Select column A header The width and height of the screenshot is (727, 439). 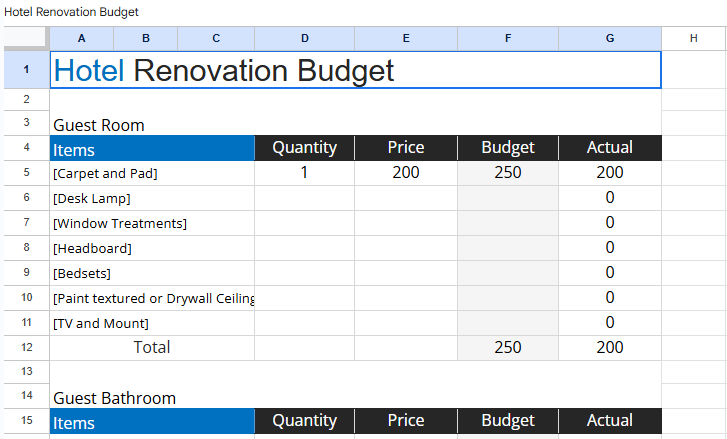[x=81, y=38]
